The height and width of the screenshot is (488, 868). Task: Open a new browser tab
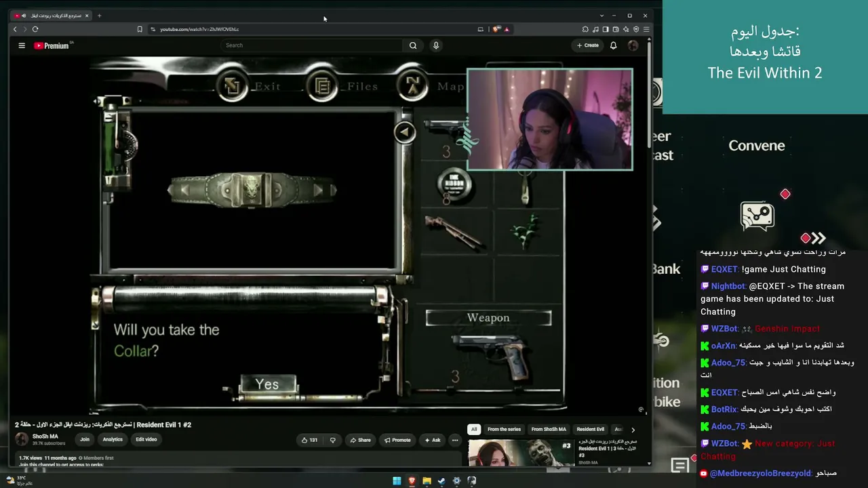(99, 16)
